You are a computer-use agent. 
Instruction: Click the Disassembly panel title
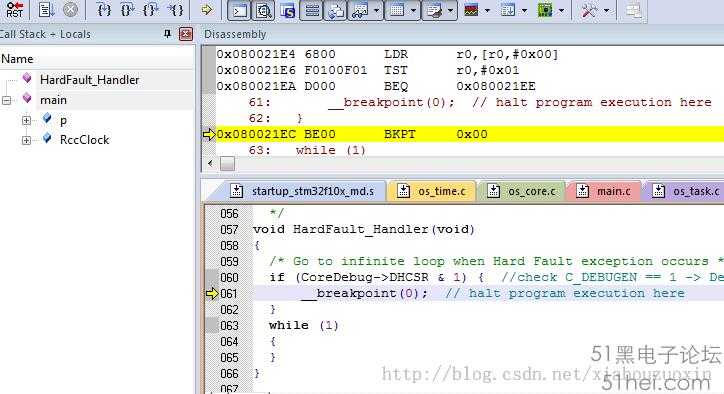tap(235, 34)
